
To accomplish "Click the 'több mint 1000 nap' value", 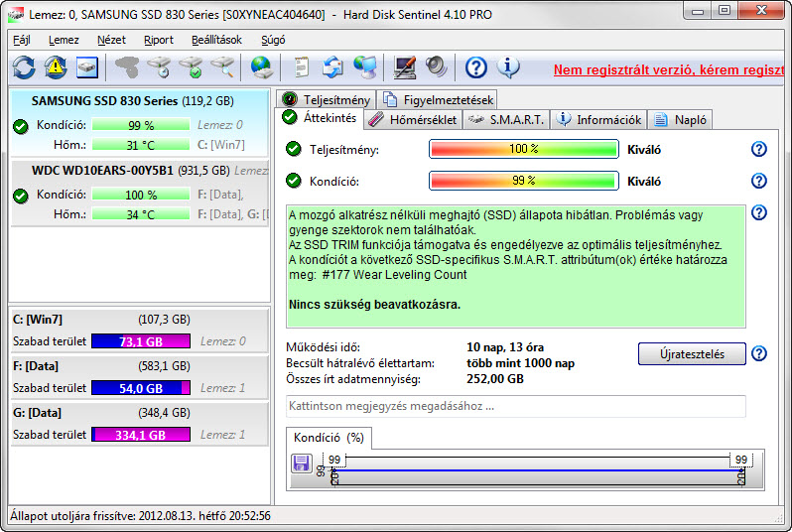I will pos(520,363).
